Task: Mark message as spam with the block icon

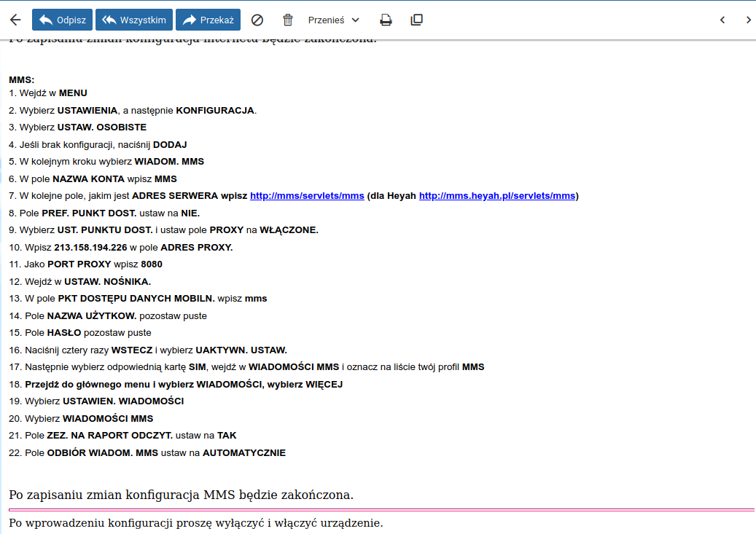Action: 257,20
